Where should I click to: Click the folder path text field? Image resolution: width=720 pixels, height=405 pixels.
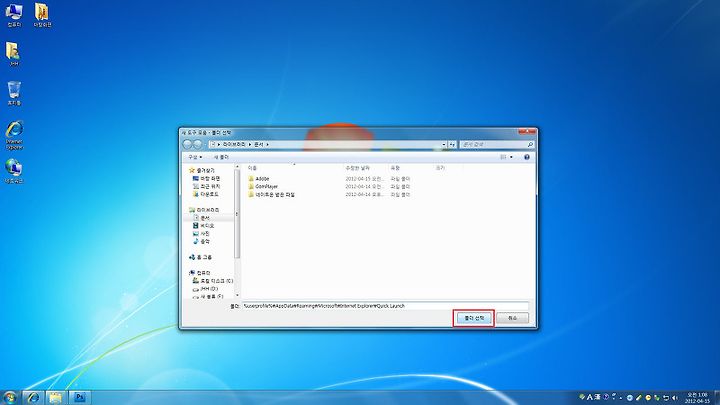click(385, 306)
